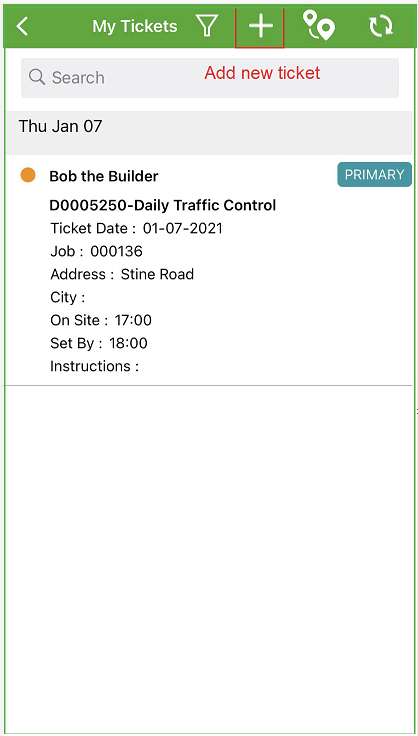Image resolution: width=418 pixels, height=736 pixels.
Task: Open the ticket filter funnel icon
Action: click(206, 26)
